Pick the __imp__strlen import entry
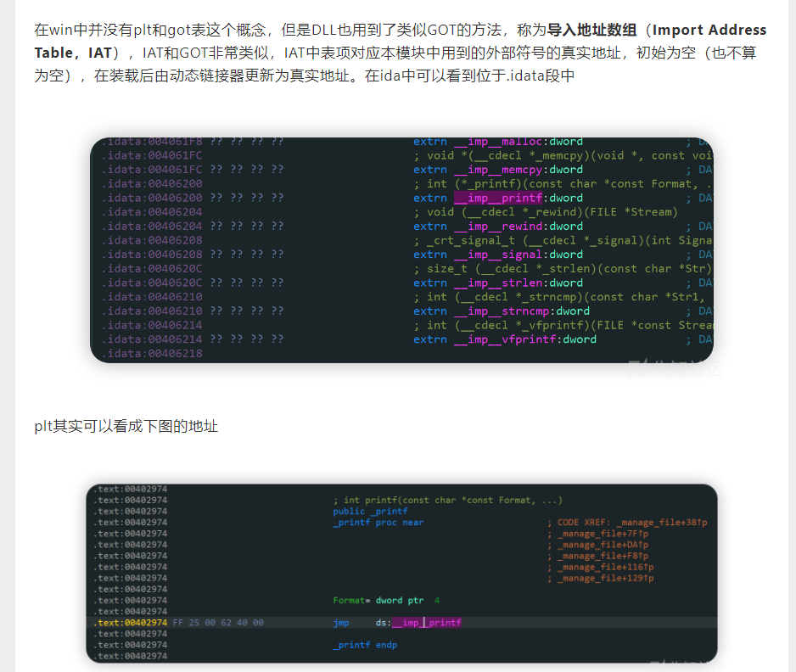The image size is (796, 672). tap(504, 283)
